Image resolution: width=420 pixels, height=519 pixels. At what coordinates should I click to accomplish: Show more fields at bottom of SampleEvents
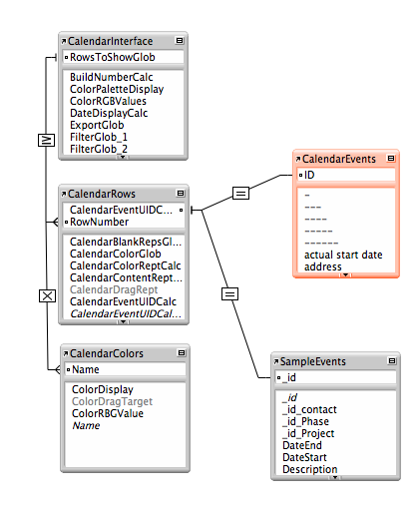pyautogui.click(x=335, y=478)
